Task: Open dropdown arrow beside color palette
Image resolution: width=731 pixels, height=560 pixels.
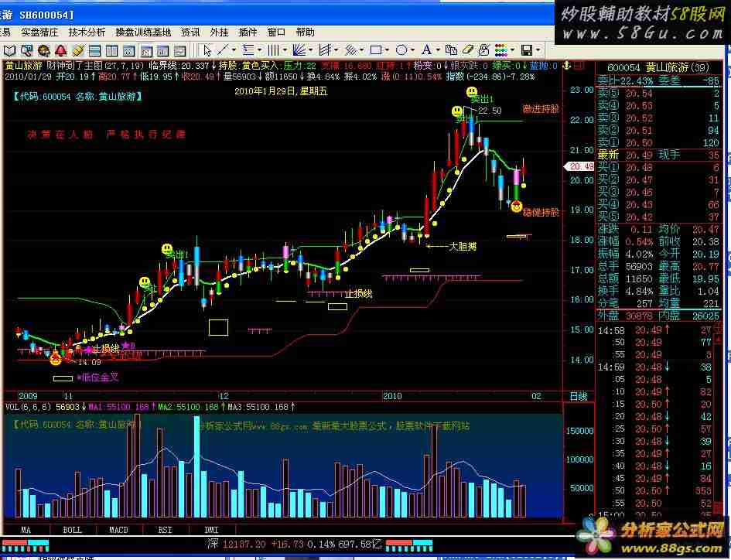Action: coord(512,50)
